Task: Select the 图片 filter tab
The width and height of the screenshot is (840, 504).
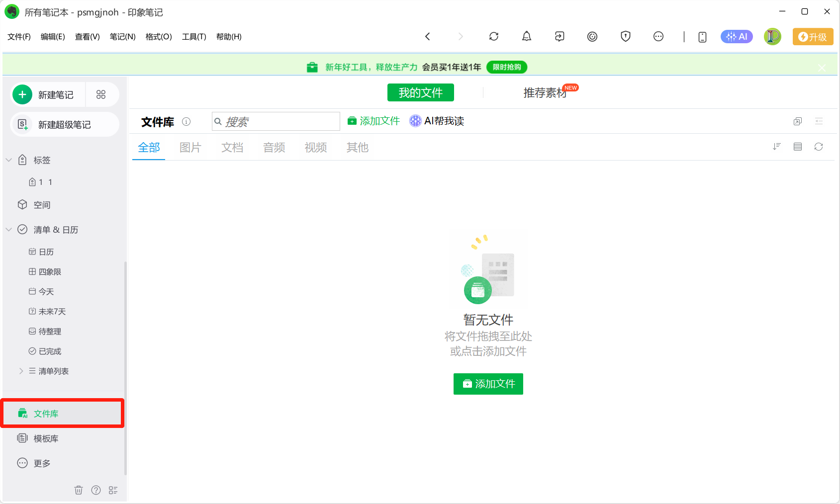Action: pos(190,148)
